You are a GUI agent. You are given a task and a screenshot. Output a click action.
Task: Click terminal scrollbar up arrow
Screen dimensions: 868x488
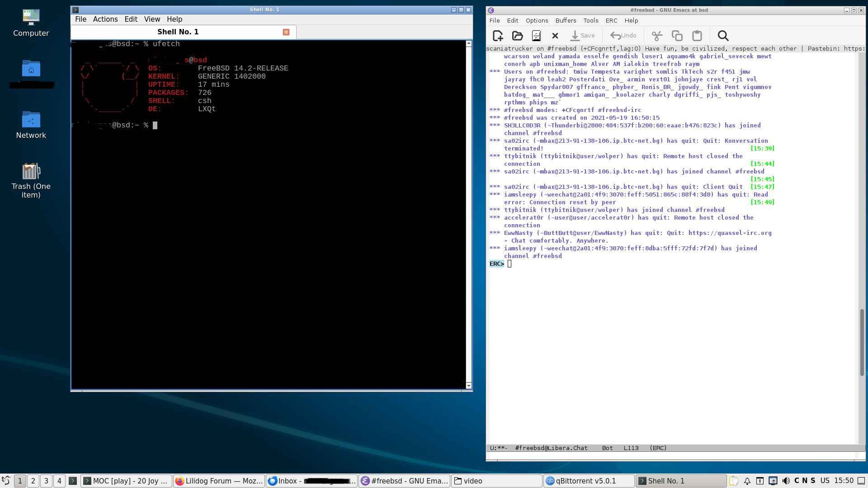tap(468, 44)
